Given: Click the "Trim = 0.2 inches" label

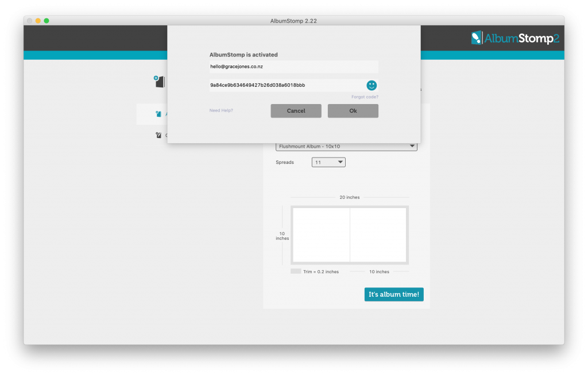Looking at the screenshot, I should (321, 271).
